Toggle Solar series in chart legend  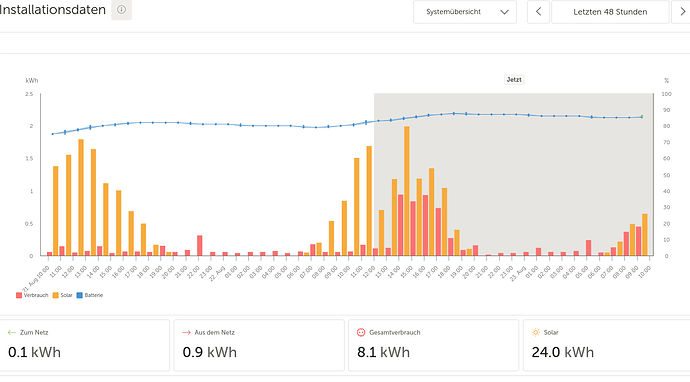tap(62, 295)
